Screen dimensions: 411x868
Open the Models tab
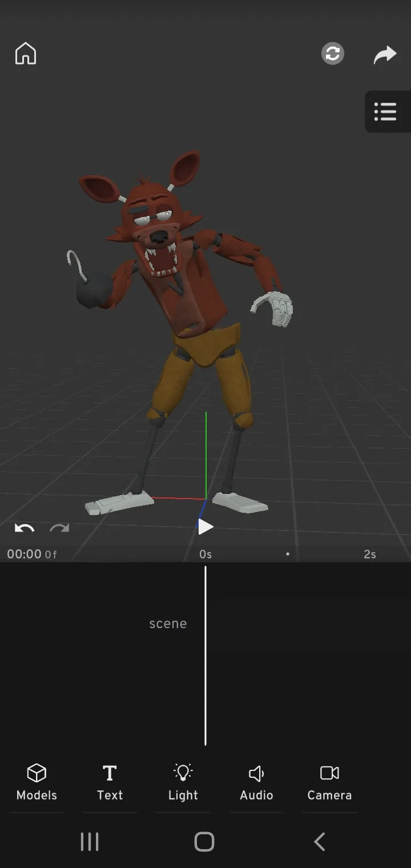pyautogui.click(x=37, y=782)
